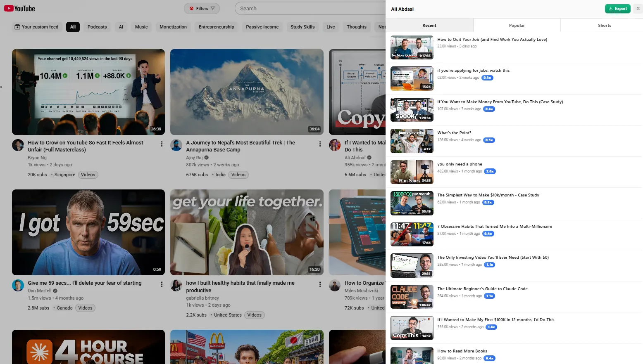643x364 pixels.
Task: Select the AI chip
Action: pos(121,27)
